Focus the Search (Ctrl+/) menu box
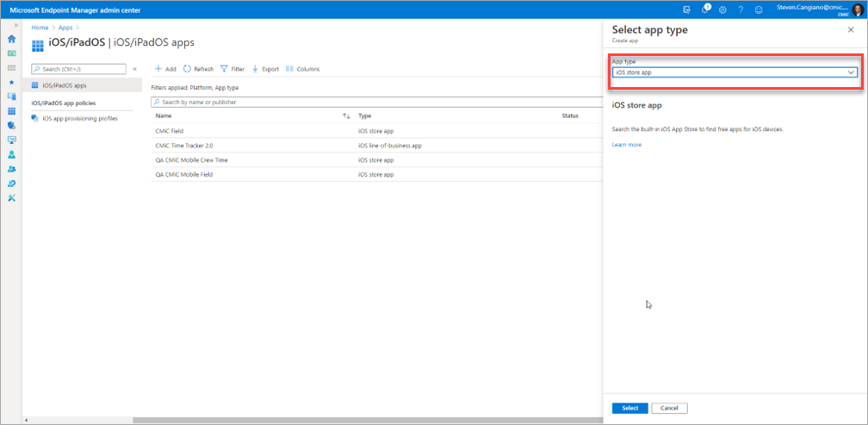 tap(78, 69)
